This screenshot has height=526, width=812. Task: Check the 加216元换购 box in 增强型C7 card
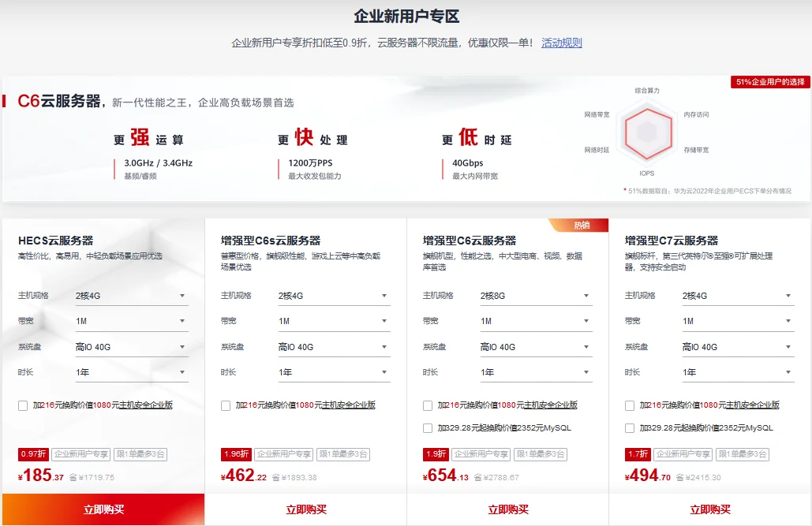click(x=630, y=405)
